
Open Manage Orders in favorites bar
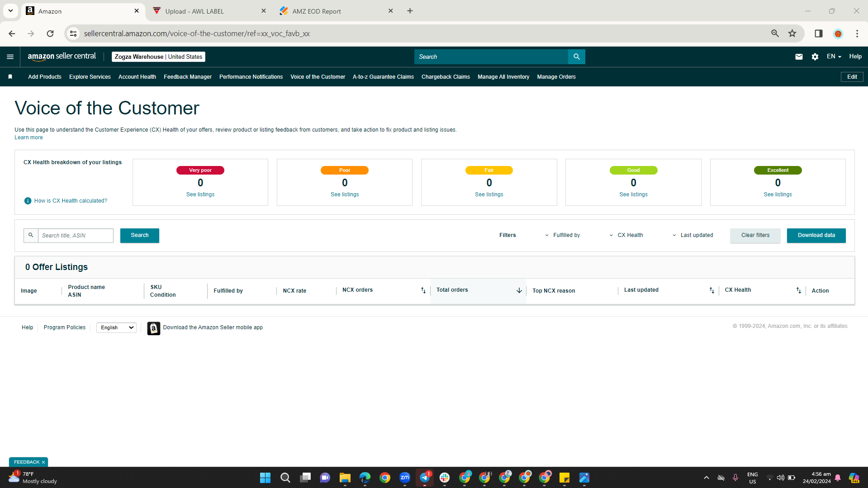556,77
